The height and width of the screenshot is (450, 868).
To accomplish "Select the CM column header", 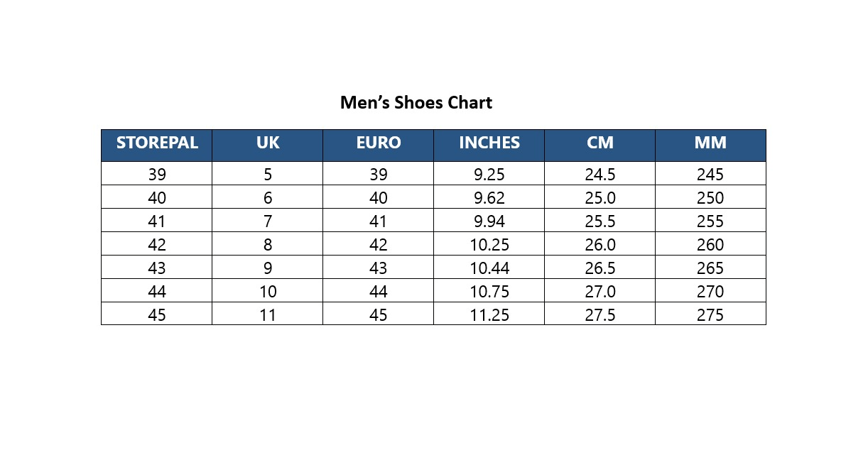I will pos(600,145).
